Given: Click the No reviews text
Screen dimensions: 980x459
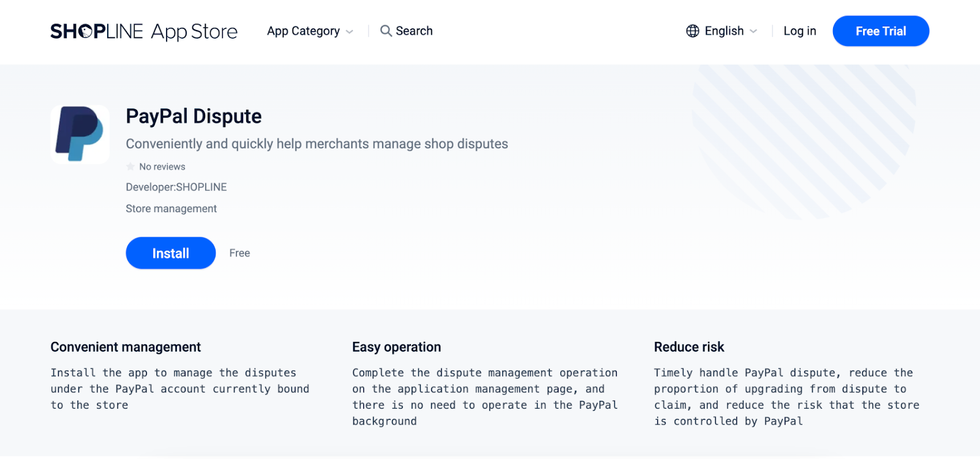Looking at the screenshot, I should [162, 167].
